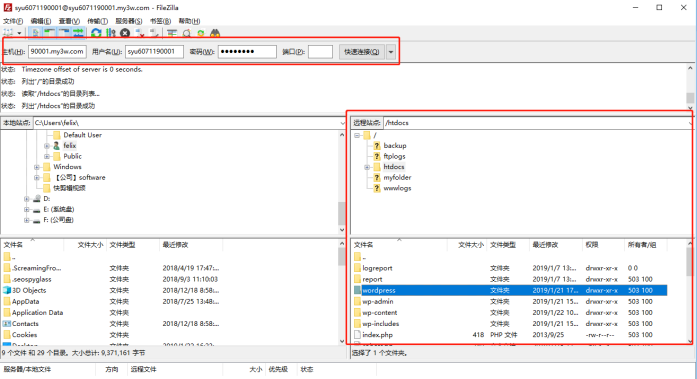Open the local site path dropdown
The height and width of the screenshot is (379, 697).
click(342, 123)
